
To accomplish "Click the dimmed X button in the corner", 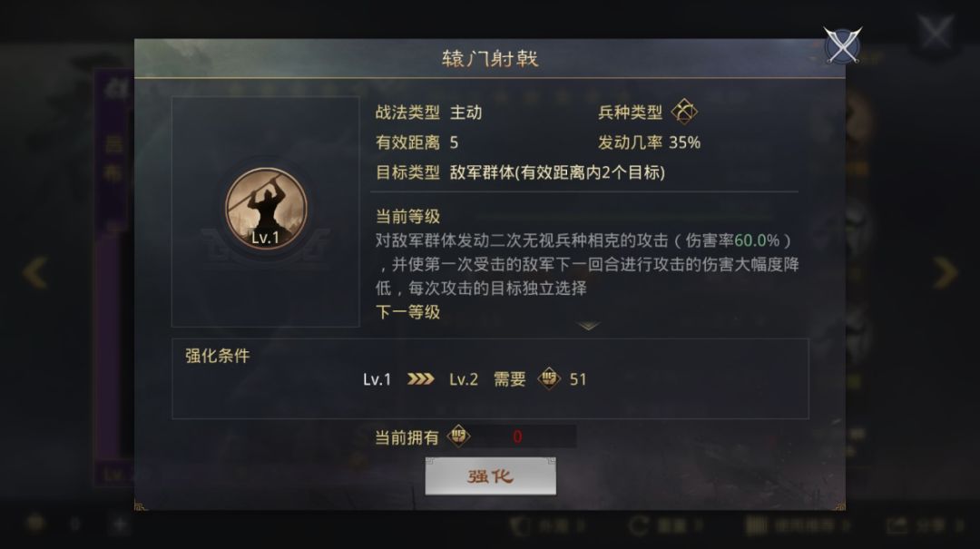I will tap(935, 32).
